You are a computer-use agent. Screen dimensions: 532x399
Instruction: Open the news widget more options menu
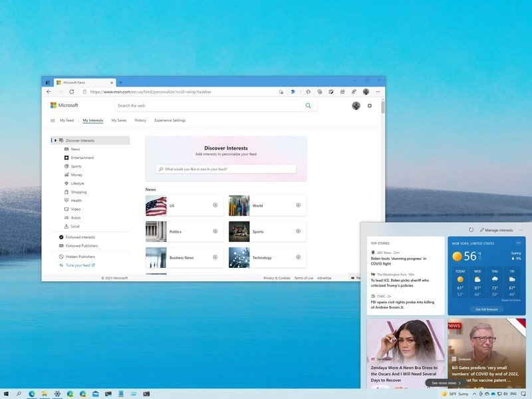point(521,230)
